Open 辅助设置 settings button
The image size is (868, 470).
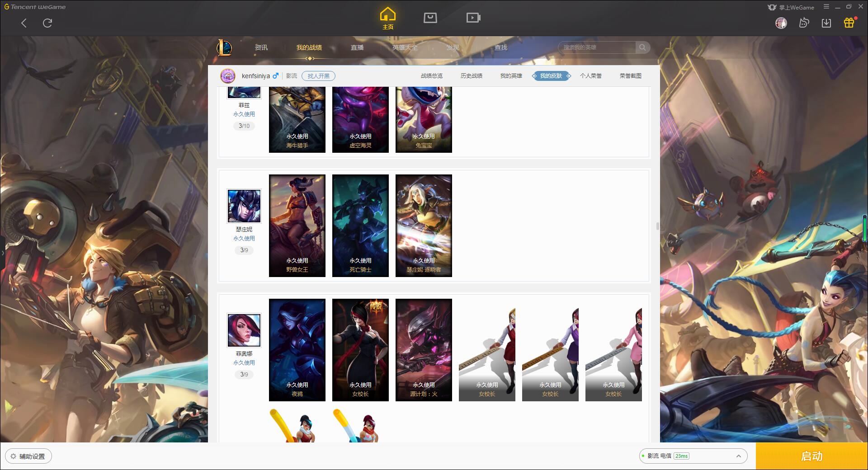pyautogui.click(x=28, y=456)
